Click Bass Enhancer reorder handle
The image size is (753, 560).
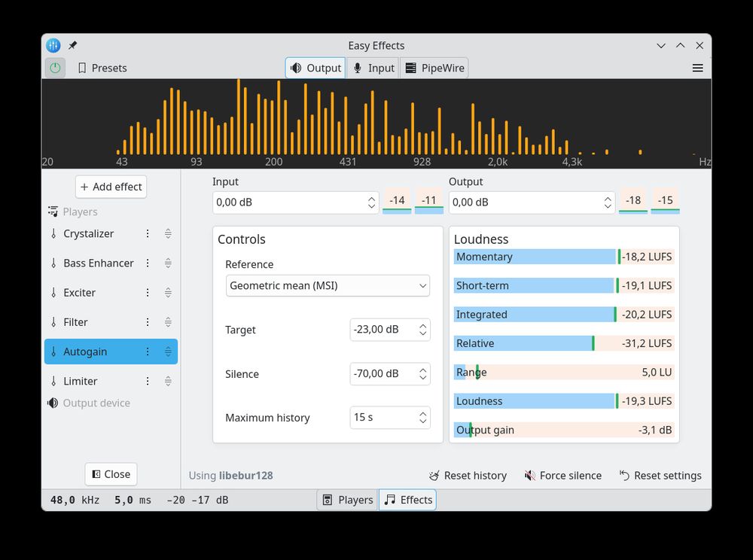click(x=168, y=263)
